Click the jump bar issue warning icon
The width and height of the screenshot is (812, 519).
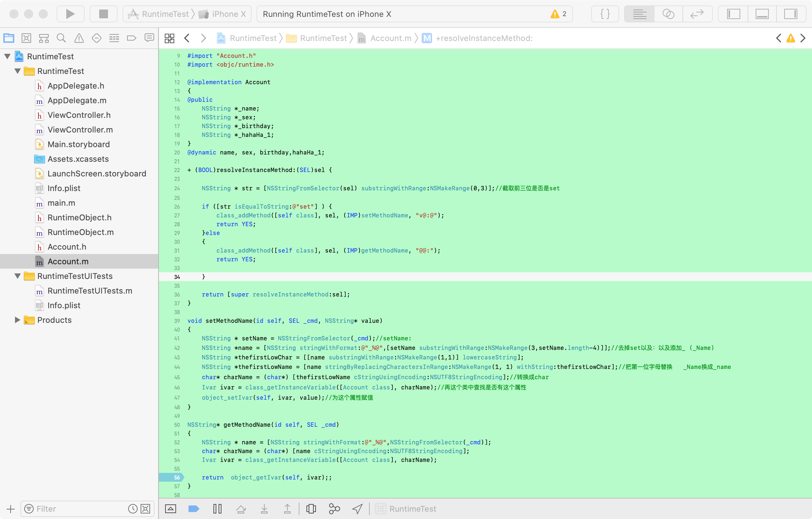pos(791,38)
